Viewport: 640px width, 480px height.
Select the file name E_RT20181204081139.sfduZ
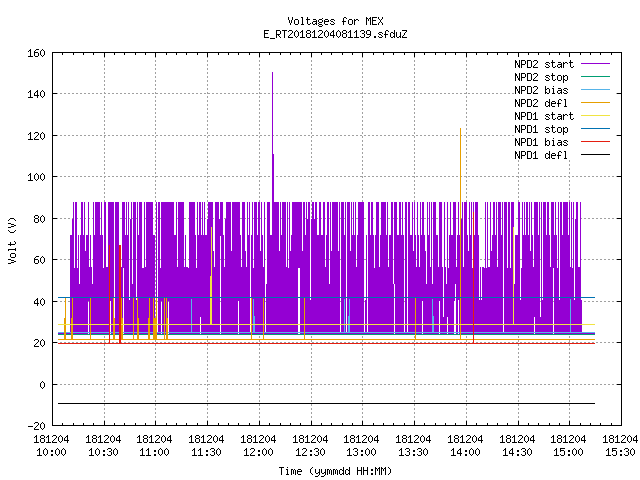(335, 34)
